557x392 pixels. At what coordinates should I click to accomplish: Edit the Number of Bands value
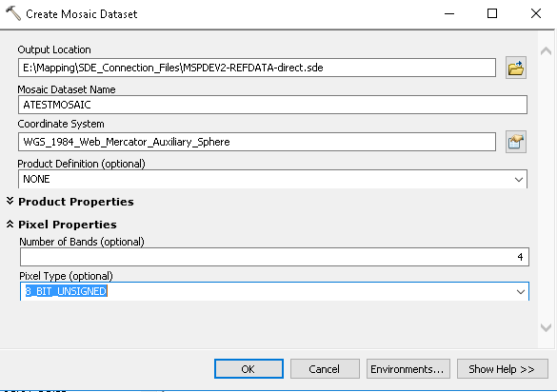[274, 257]
